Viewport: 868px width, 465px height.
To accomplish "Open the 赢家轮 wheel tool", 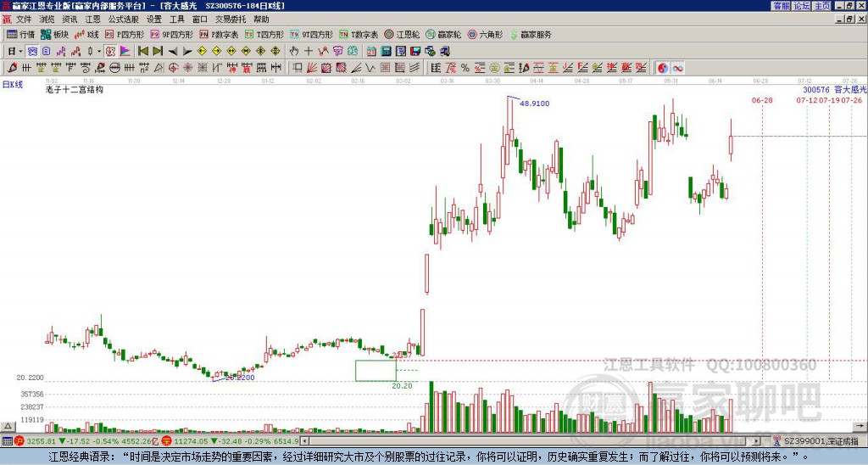I will tap(443, 34).
